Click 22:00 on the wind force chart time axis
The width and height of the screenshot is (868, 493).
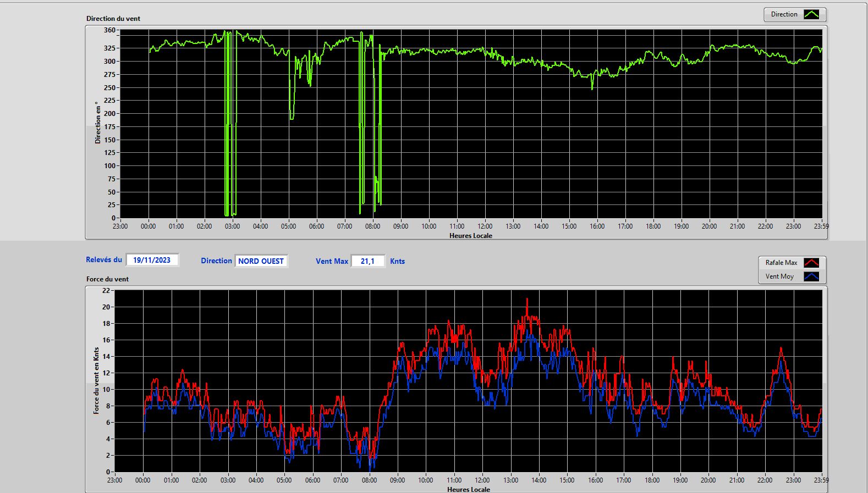pyautogui.click(x=765, y=480)
